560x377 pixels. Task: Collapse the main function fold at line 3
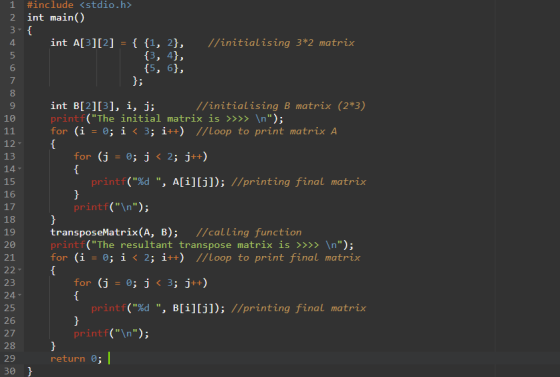pos(20,30)
